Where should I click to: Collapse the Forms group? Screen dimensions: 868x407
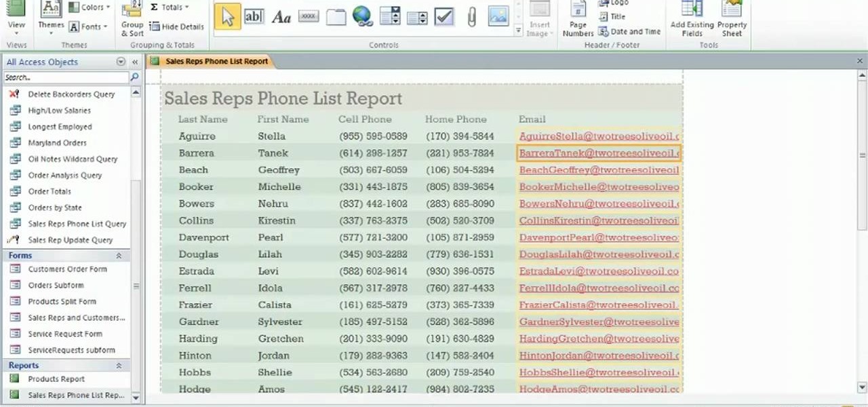(119, 256)
